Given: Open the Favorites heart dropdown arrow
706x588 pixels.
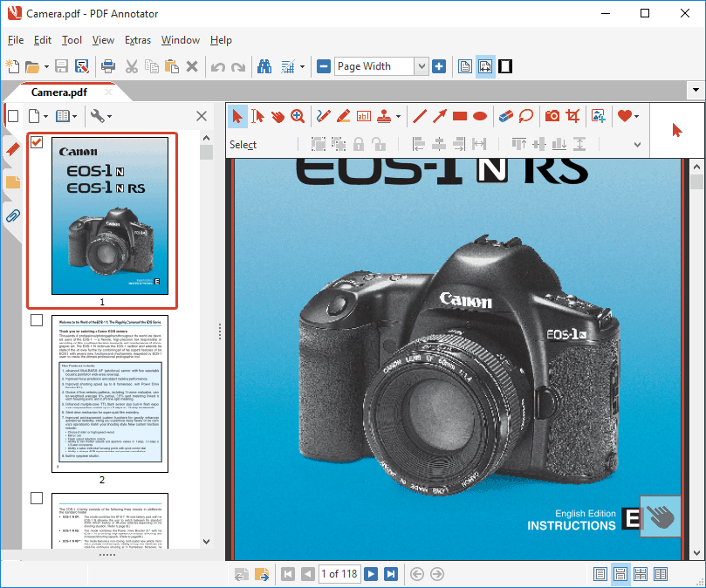Looking at the screenshot, I should [637, 116].
